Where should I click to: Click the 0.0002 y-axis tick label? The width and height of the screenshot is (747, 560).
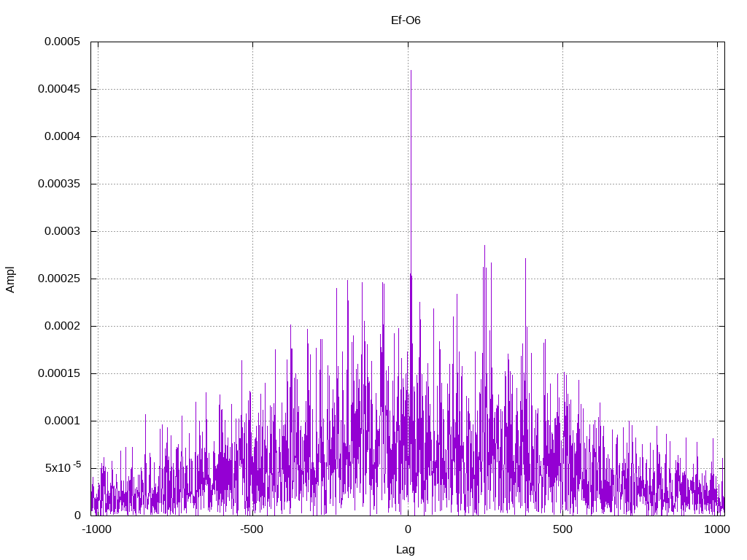point(63,326)
